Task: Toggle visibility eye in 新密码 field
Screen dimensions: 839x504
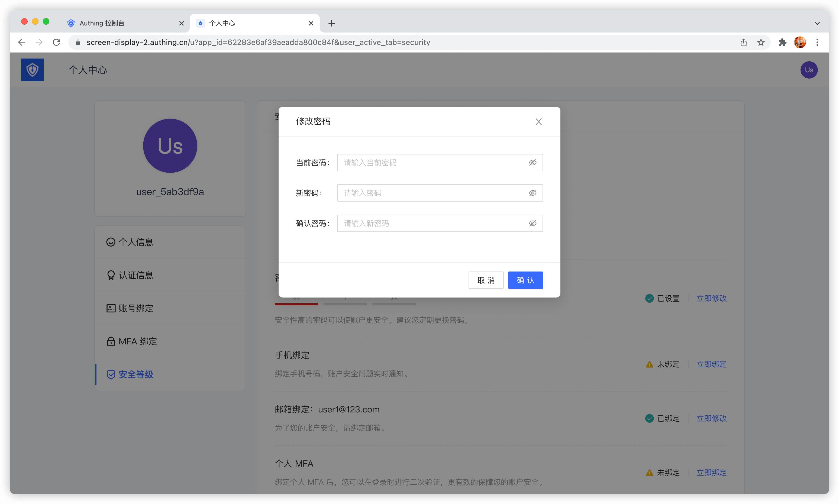Action: click(x=532, y=193)
